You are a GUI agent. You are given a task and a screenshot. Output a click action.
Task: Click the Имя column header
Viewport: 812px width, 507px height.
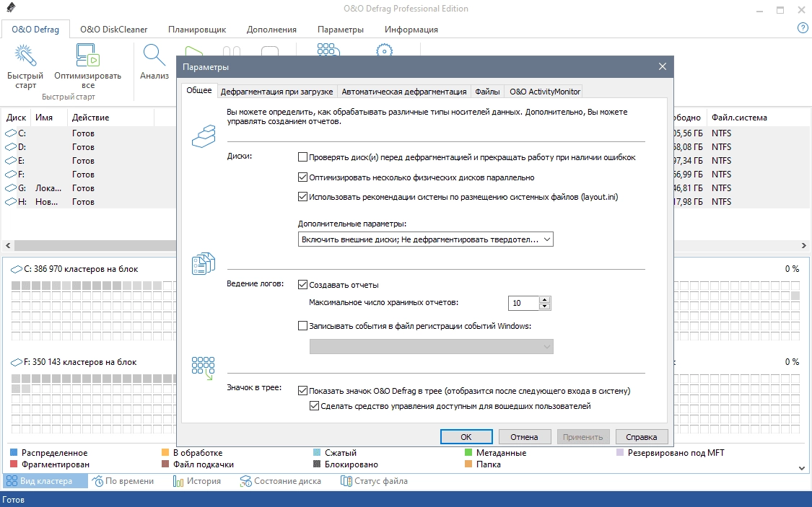point(49,118)
